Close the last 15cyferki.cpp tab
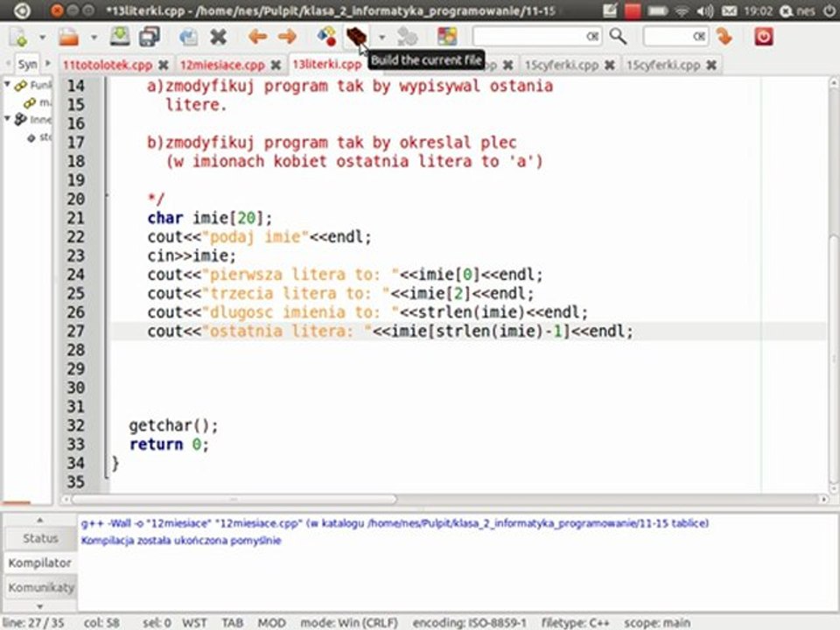The height and width of the screenshot is (630, 840). (711, 66)
